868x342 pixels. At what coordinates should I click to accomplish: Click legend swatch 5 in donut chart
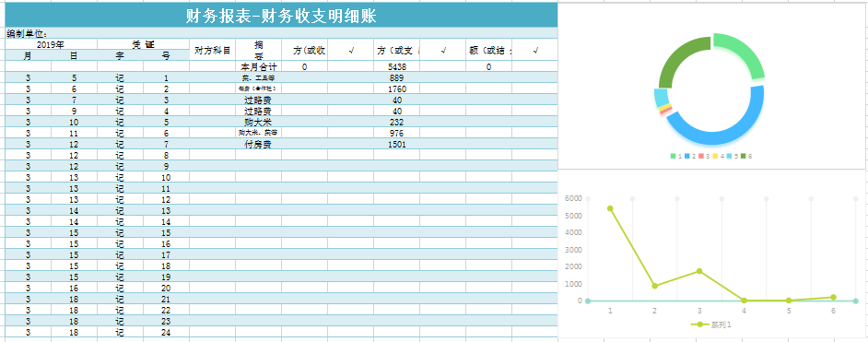pyautogui.click(x=730, y=156)
